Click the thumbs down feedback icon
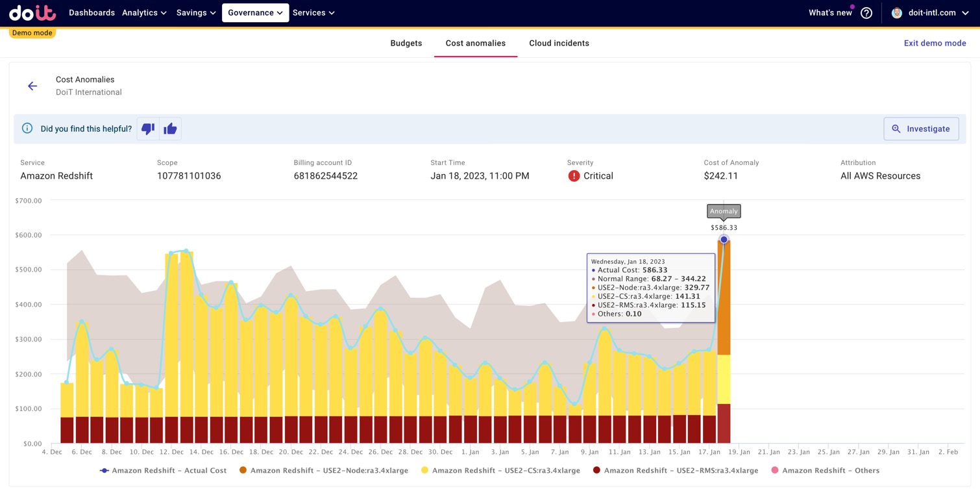This screenshot has height=491, width=980. (x=148, y=129)
